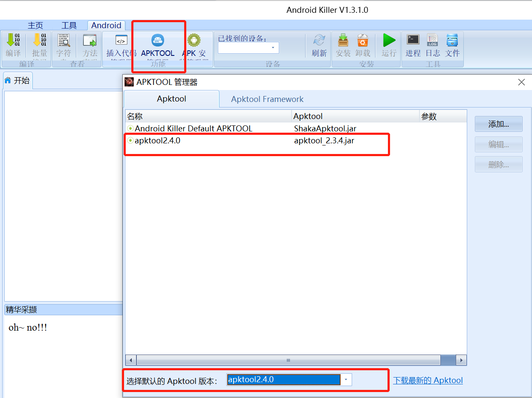Click the "oh~ no!!!" text
The height and width of the screenshot is (398, 532).
28,328
